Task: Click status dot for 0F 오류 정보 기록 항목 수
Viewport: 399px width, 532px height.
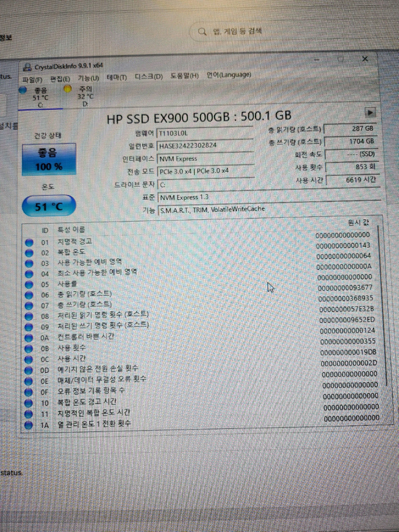Action: point(29,392)
